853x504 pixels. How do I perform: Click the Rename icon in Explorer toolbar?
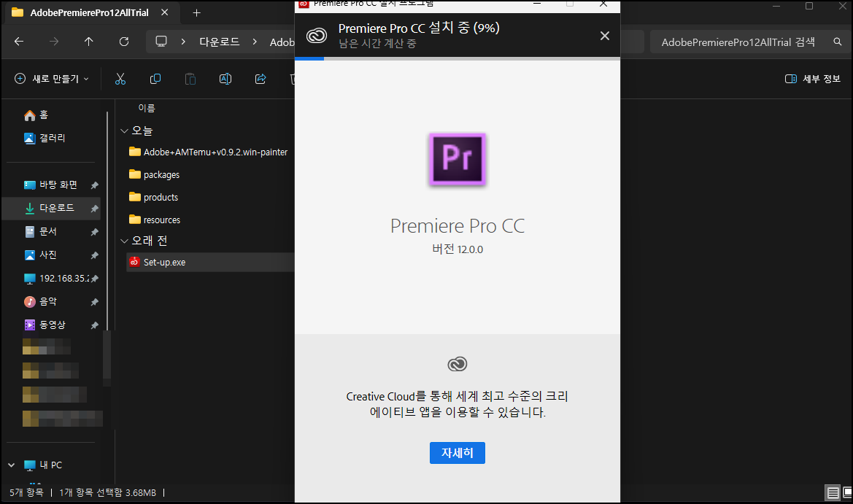[225, 79]
